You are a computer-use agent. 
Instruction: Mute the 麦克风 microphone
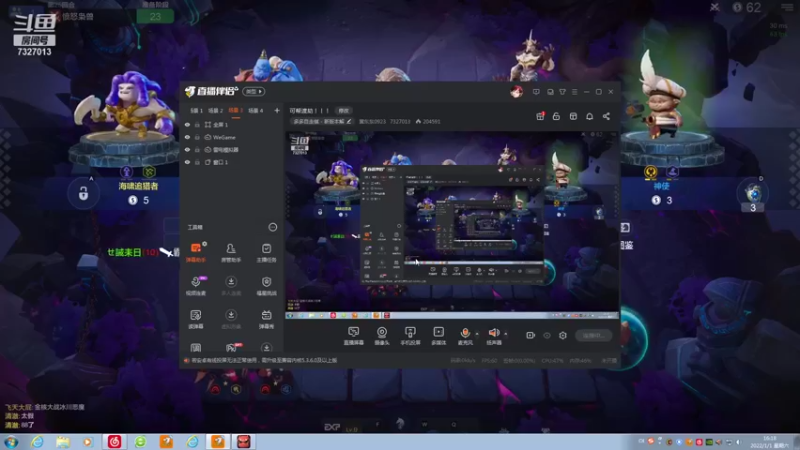coord(465,336)
